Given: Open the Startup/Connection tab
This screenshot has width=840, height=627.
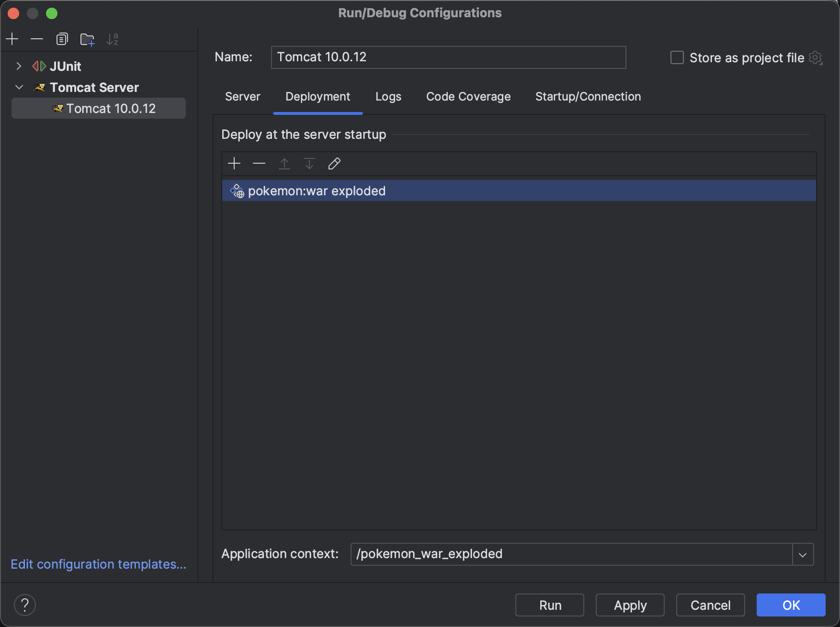Looking at the screenshot, I should tap(588, 97).
